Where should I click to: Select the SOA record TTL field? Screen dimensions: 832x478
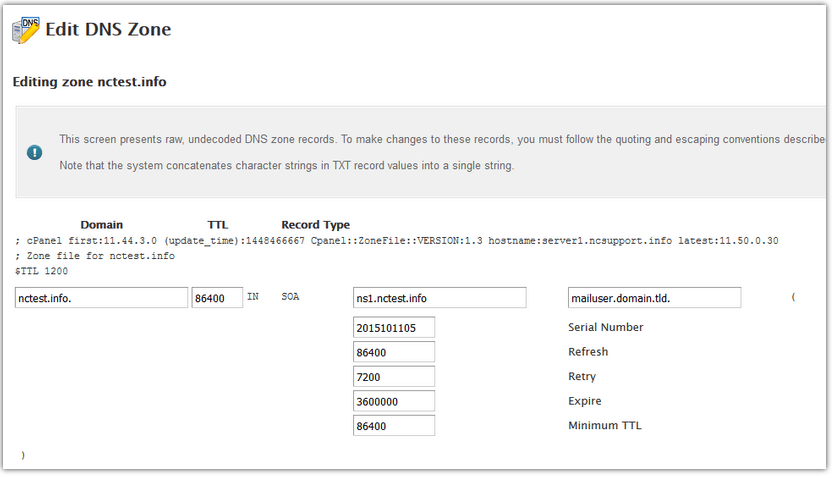pos(217,298)
